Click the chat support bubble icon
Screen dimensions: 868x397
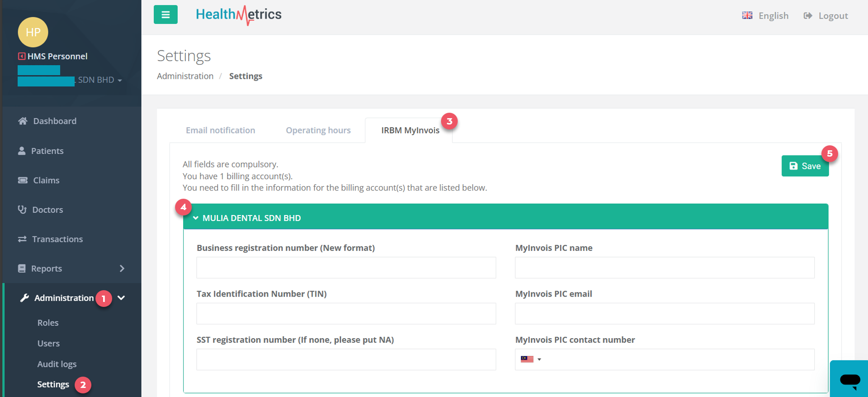[x=849, y=379]
